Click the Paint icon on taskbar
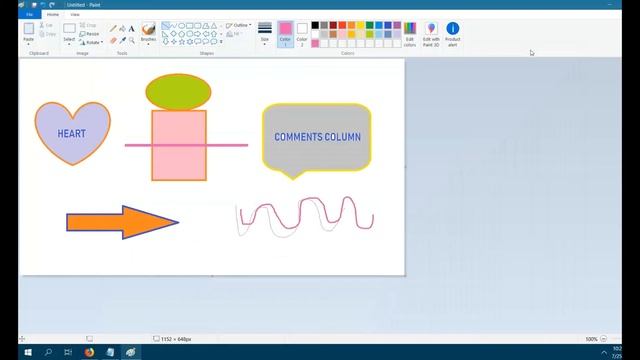 131,352
